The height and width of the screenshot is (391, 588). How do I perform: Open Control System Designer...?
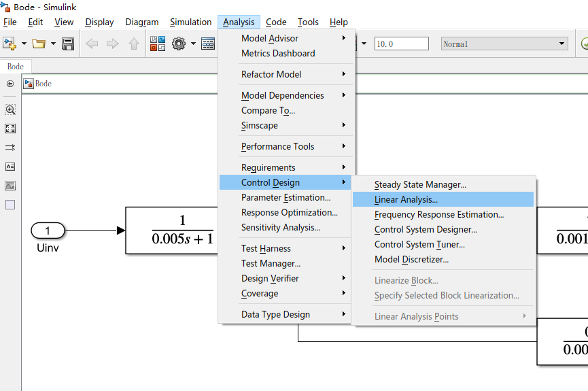tap(443, 230)
